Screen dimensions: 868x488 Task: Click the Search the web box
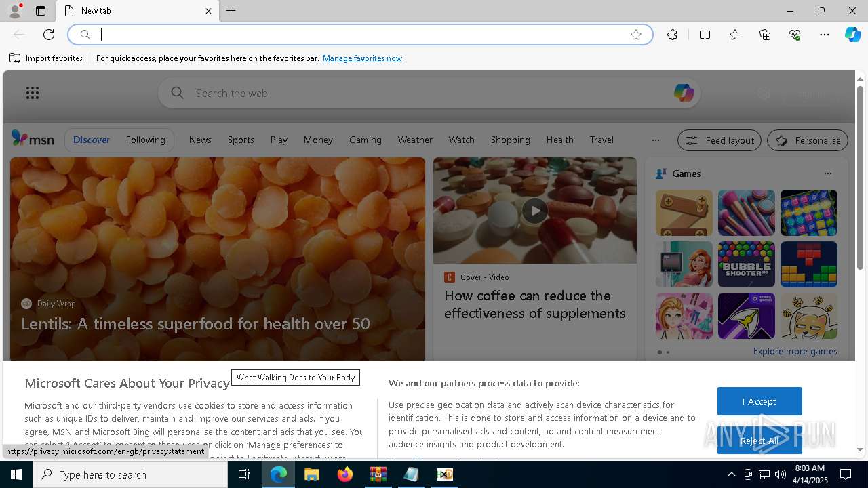(429, 93)
